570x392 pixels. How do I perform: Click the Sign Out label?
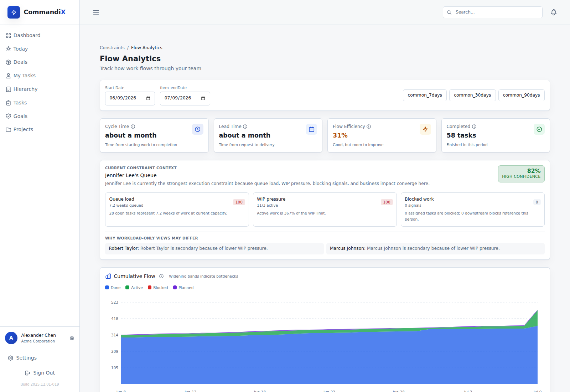[x=44, y=373]
